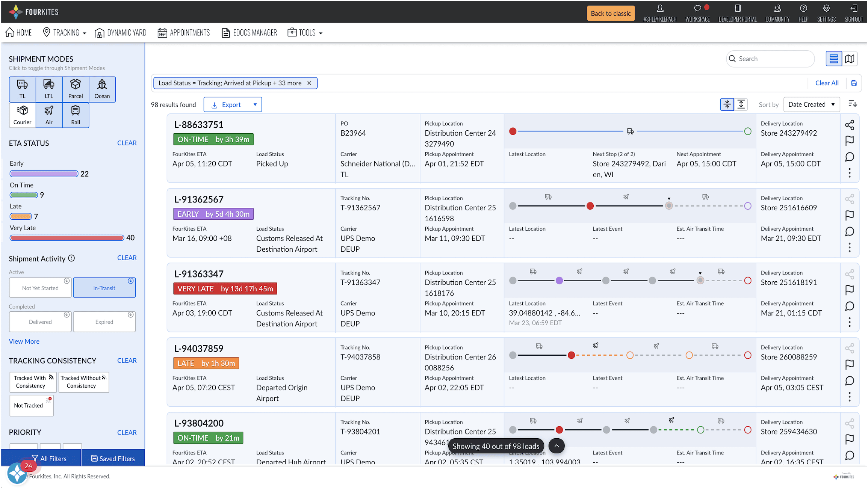Click the compact rows collapse icon
The image size is (868, 489).
[x=727, y=104]
